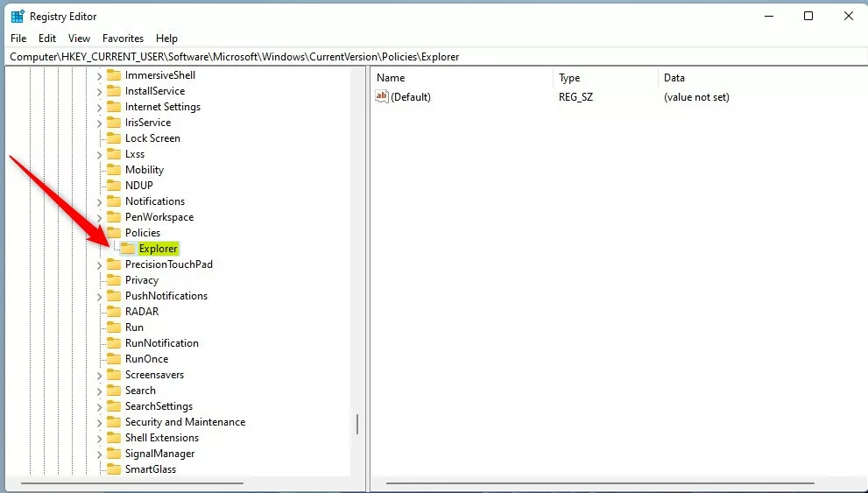Viewport: 868px width, 493px height.
Task: Expand the Screensavers key
Action: [99, 375]
